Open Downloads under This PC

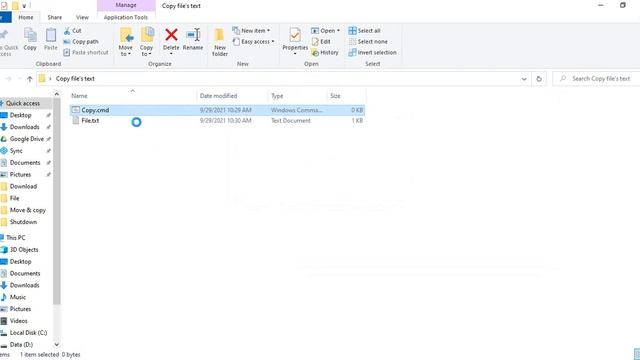(x=24, y=285)
